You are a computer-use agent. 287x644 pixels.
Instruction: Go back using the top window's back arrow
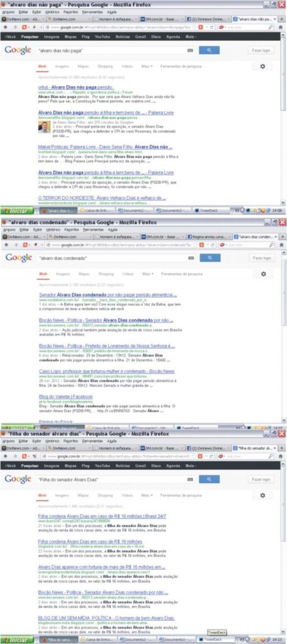click(x=5, y=27)
